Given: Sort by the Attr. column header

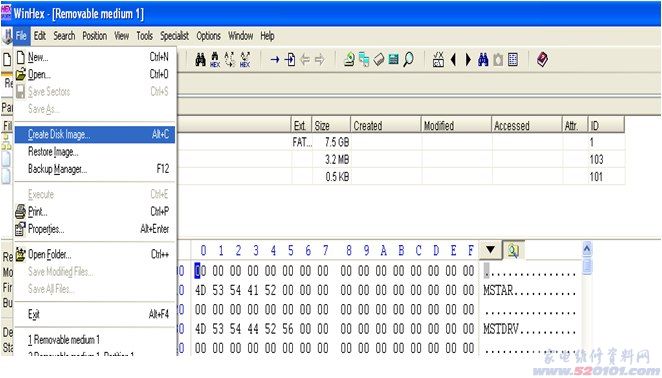Looking at the screenshot, I should pyautogui.click(x=575, y=125).
